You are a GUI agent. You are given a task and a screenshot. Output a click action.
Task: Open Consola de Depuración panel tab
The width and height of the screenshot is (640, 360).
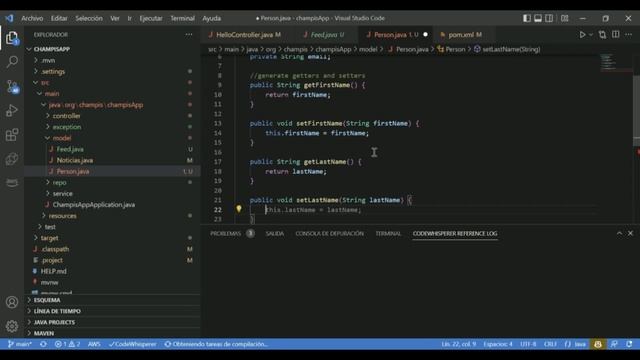coord(329,233)
